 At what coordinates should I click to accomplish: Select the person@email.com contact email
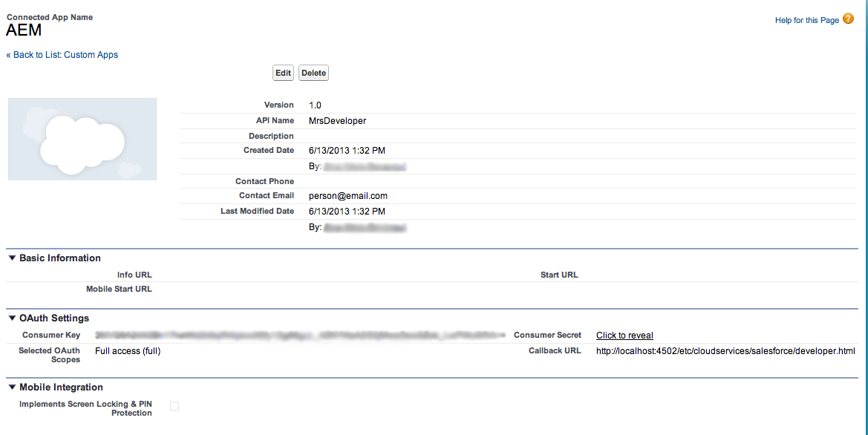(348, 196)
